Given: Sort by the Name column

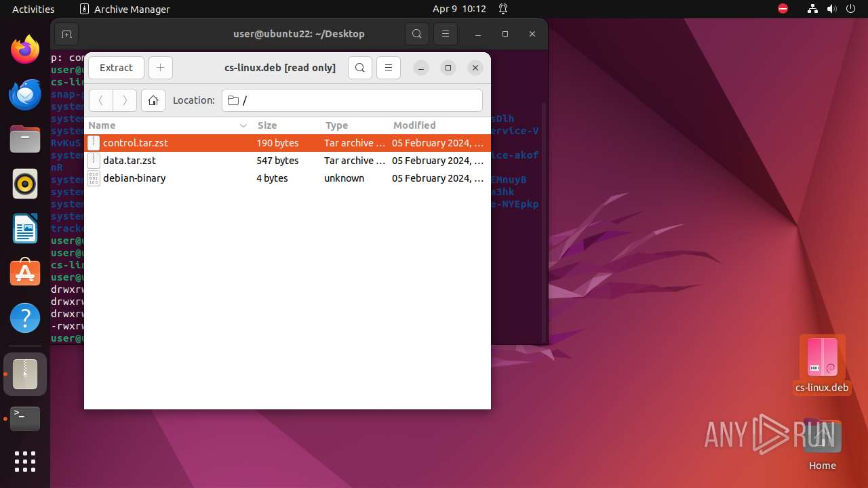Looking at the screenshot, I should click(168, 125).
